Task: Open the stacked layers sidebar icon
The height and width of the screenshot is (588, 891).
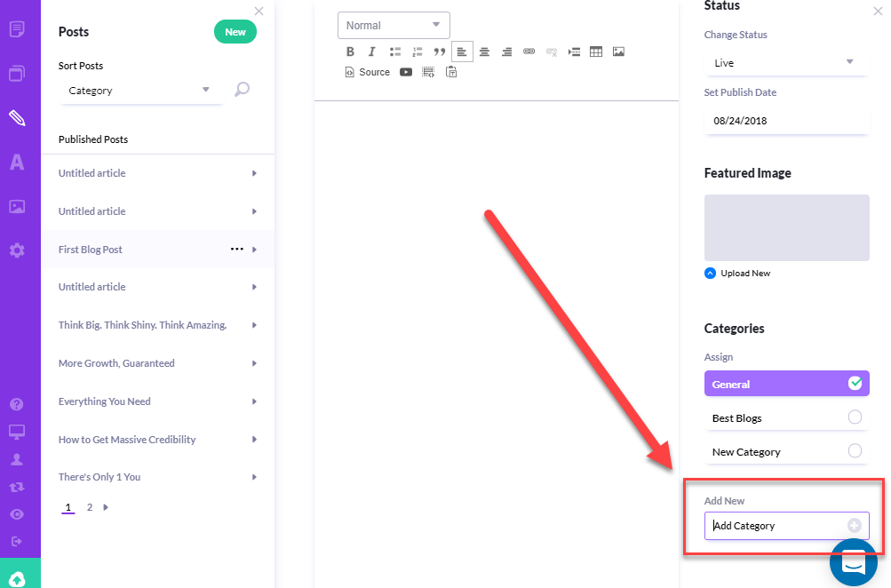Action: pos(17,73)
